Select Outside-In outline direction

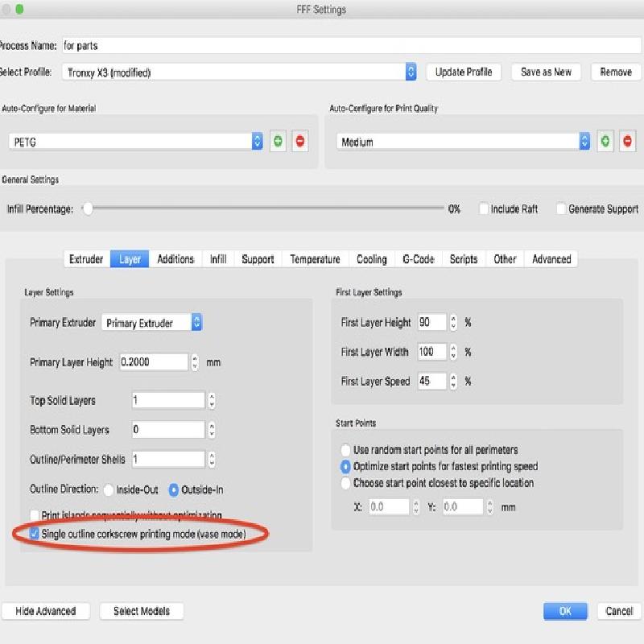[x=174, y=489]
